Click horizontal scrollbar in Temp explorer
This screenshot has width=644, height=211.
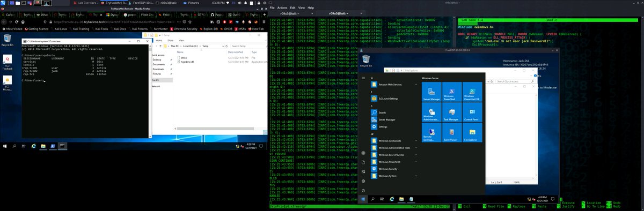tap(215, 129)
